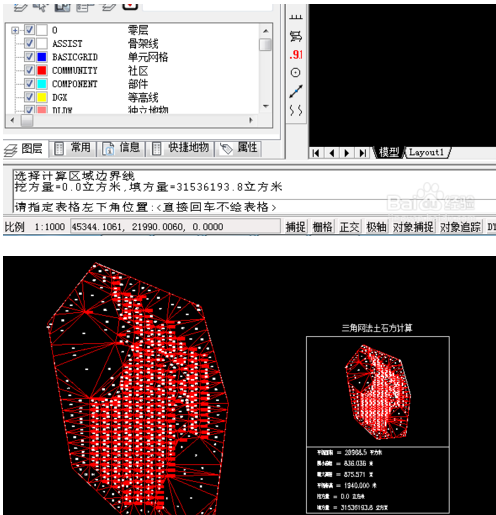Select the DGX layer name row

(60, 97)
